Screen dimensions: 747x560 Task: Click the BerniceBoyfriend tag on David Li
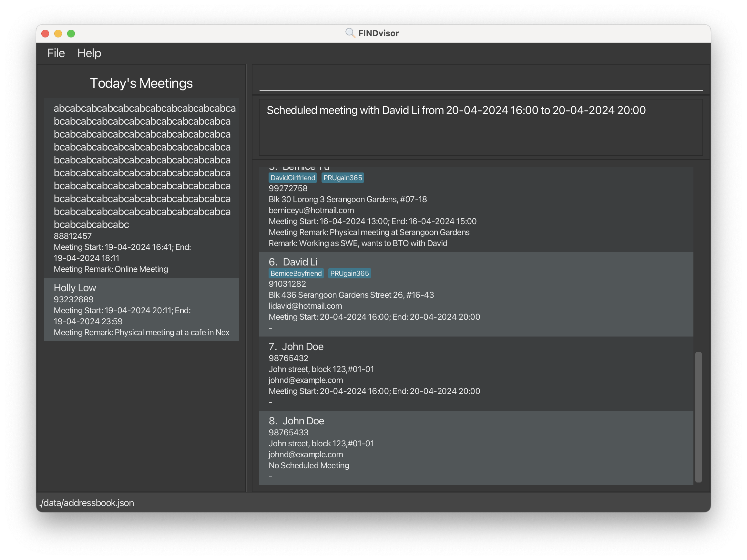point(296,273)
